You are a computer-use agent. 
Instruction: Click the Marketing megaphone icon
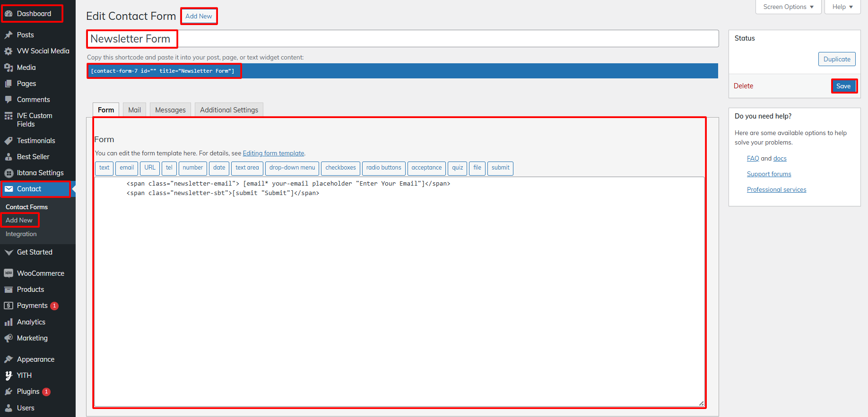pyautogui.click(x=9, y=338)
